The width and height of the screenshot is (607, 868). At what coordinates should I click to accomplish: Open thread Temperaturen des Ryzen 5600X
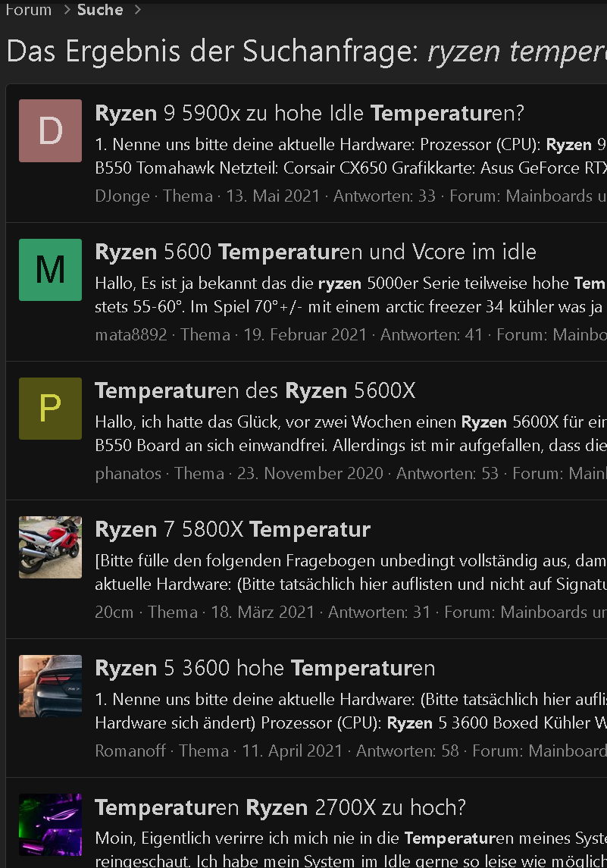tap(255, 391)
